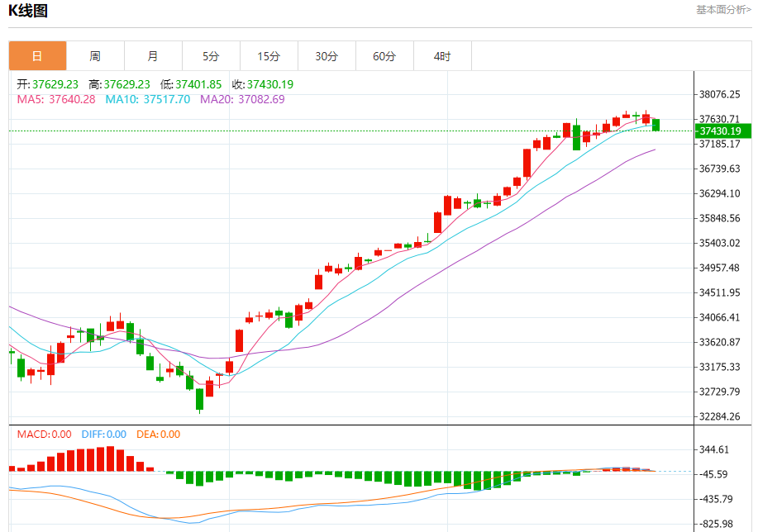Viewport: 758px width, 532px height.
Task: Click the DIFF:0.00 indicator label
Action: click(104, 435)
